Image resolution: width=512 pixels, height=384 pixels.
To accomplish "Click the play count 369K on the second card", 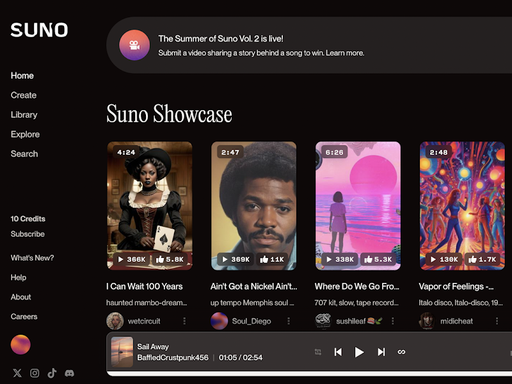I will tap(236, 259).
